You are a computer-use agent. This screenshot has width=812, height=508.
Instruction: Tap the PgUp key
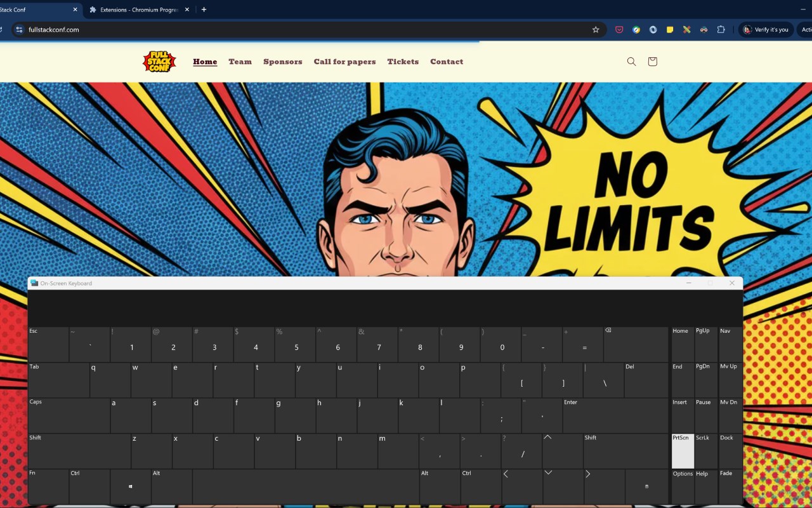[706, 344]
